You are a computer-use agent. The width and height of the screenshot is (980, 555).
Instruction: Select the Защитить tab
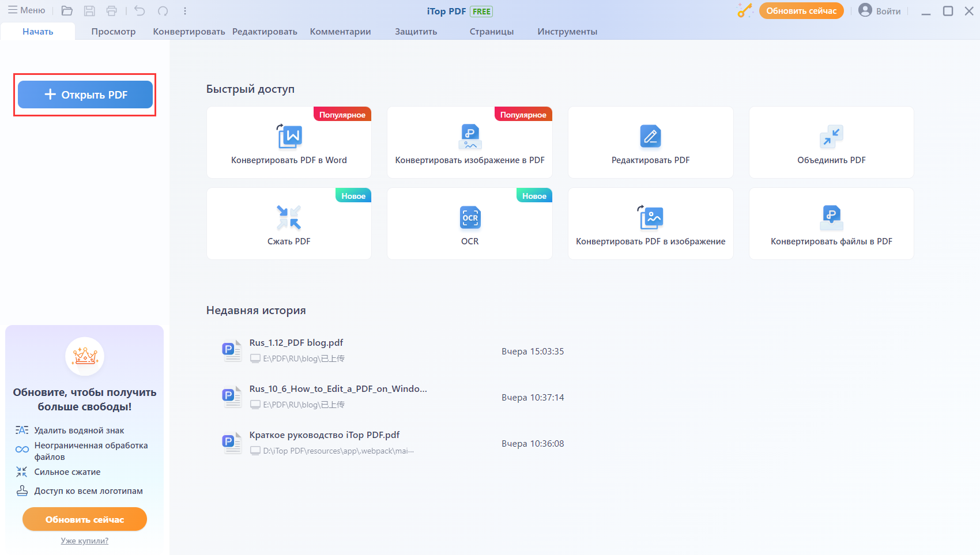click(416, 32)
